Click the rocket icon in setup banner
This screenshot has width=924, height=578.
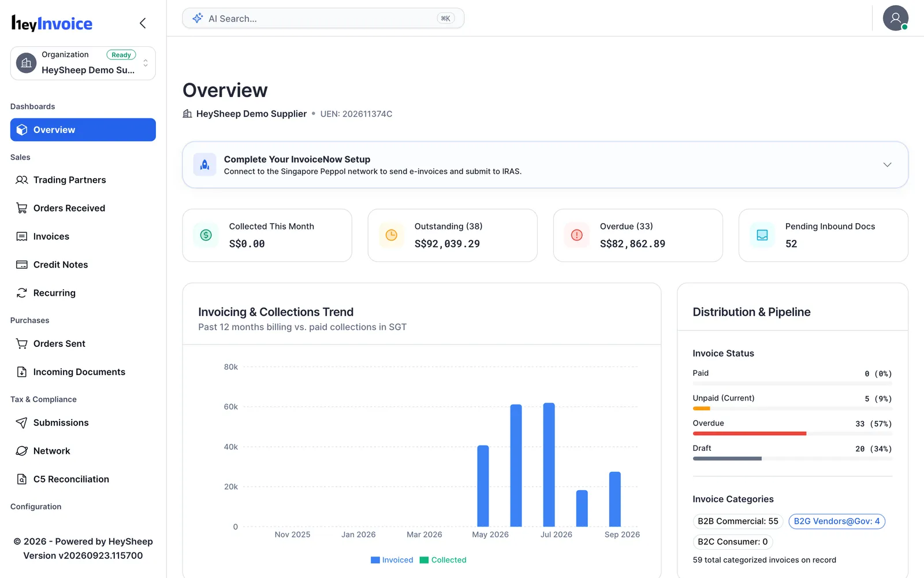[x=204, y=165]
